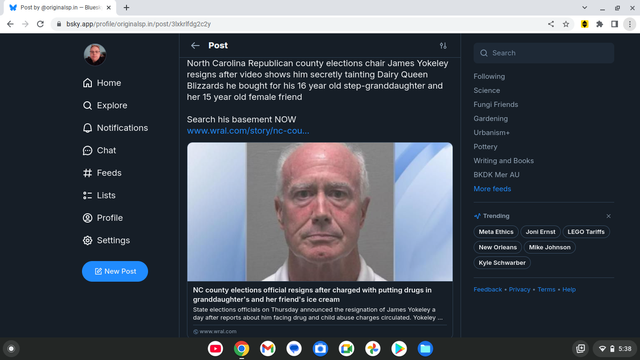
Task: Open the www.wral.com story link
Action: click(x=248, y=131)
